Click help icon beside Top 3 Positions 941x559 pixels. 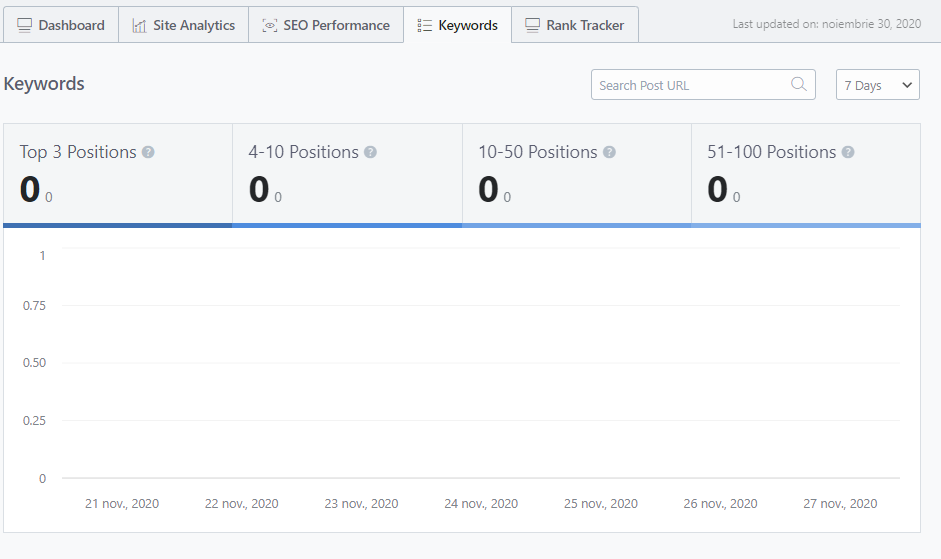tap(148, 152)
